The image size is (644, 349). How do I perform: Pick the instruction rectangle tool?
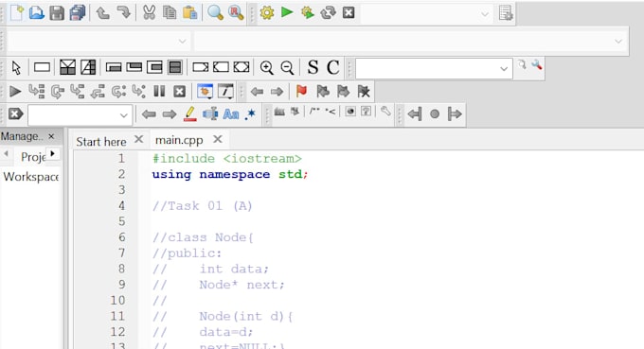pos(42,67)
